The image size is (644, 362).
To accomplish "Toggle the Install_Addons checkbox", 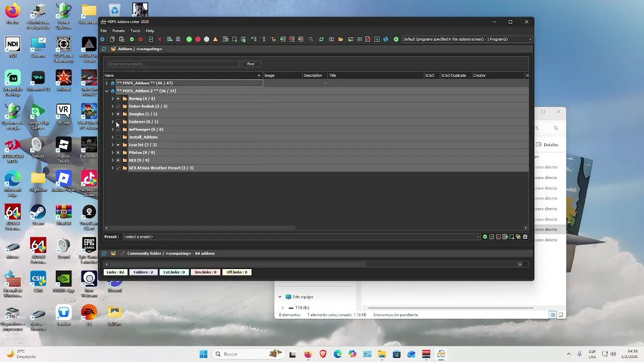I will [118, 137].
